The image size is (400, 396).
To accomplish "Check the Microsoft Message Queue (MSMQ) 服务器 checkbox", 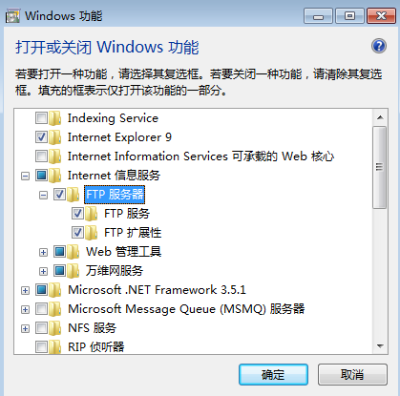I will [41, 308].
